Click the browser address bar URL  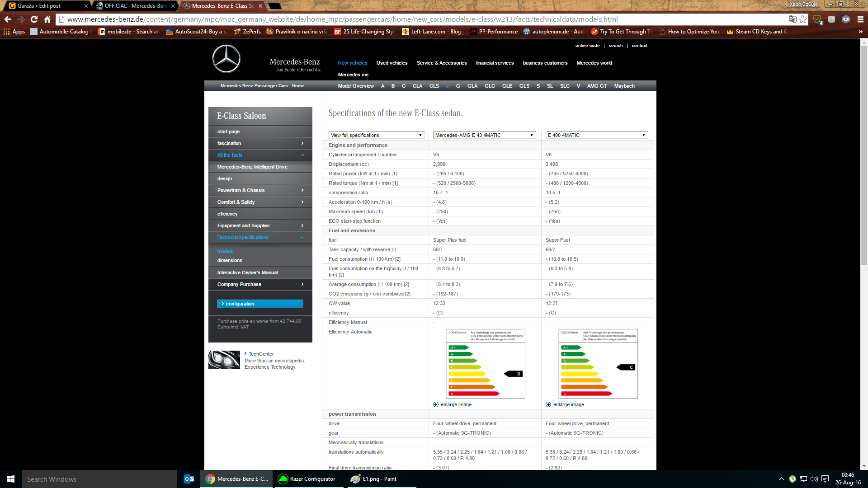342,19
